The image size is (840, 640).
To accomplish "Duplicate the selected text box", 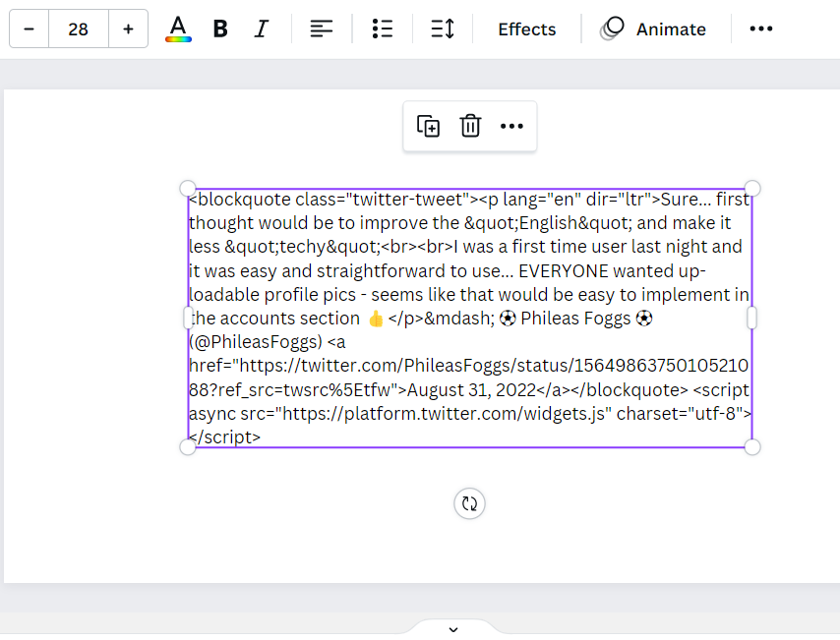I will point(429,127).
